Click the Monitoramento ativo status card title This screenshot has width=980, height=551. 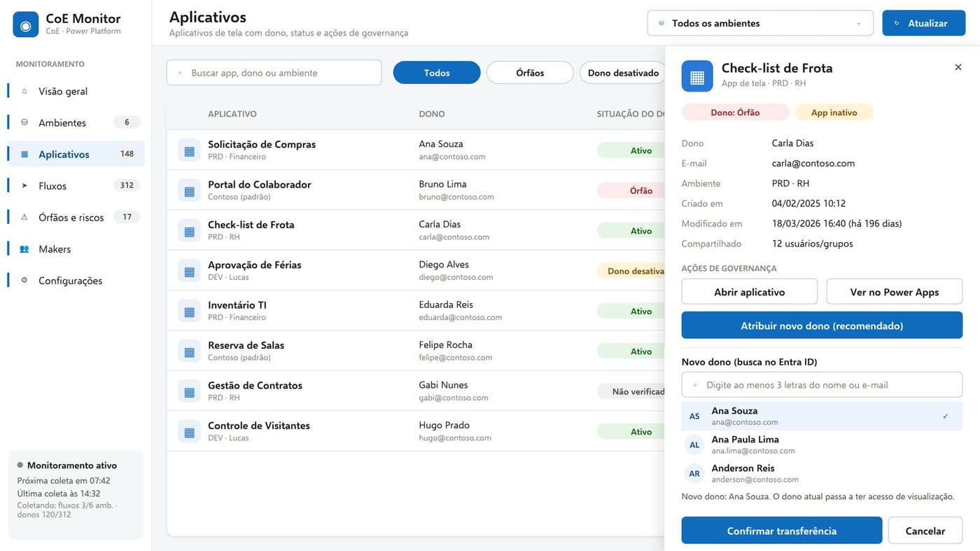72,466
